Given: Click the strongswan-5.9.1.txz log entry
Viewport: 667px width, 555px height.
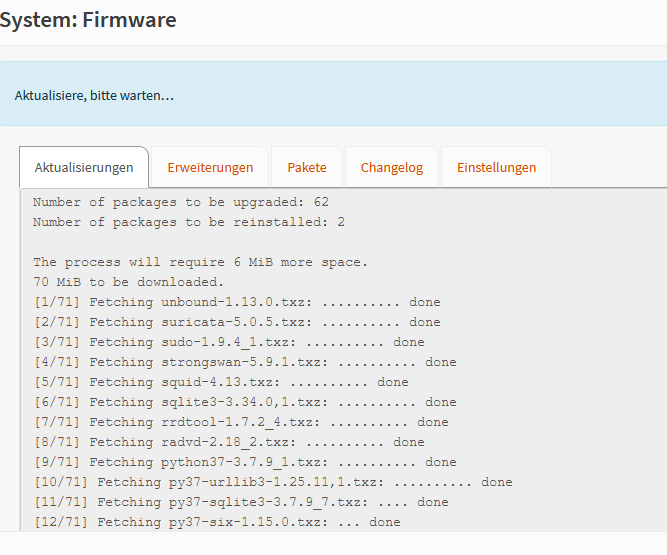Looking at the screenshot, I should pos(245,362).
